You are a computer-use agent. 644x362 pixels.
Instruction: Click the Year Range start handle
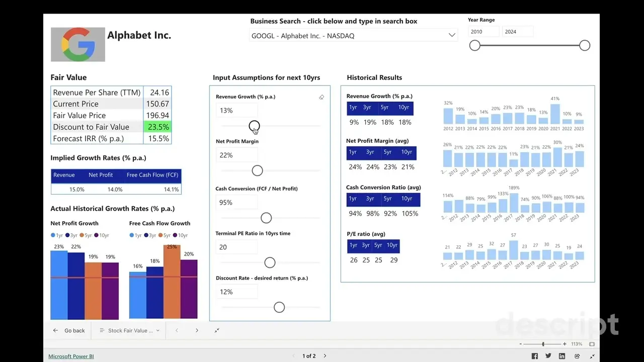475,46
